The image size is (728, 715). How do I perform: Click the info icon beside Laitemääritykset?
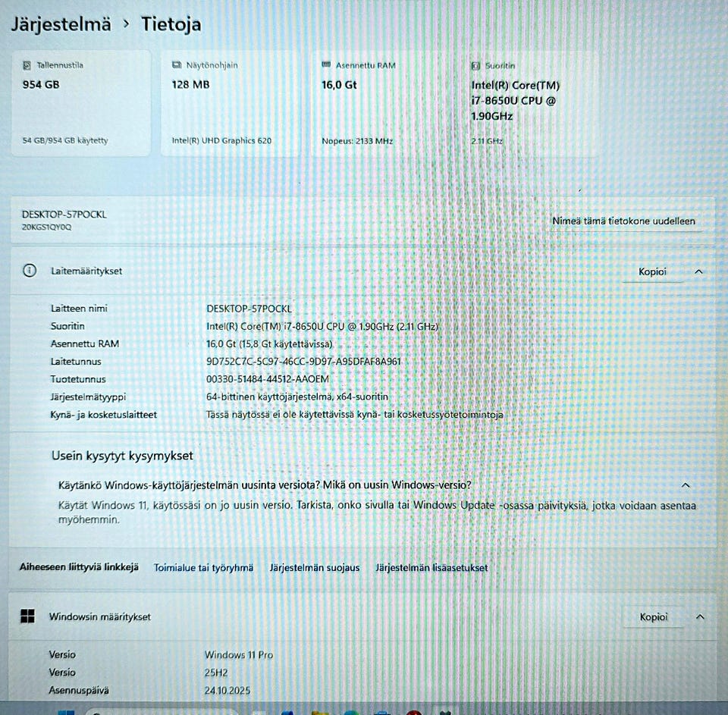30,270
